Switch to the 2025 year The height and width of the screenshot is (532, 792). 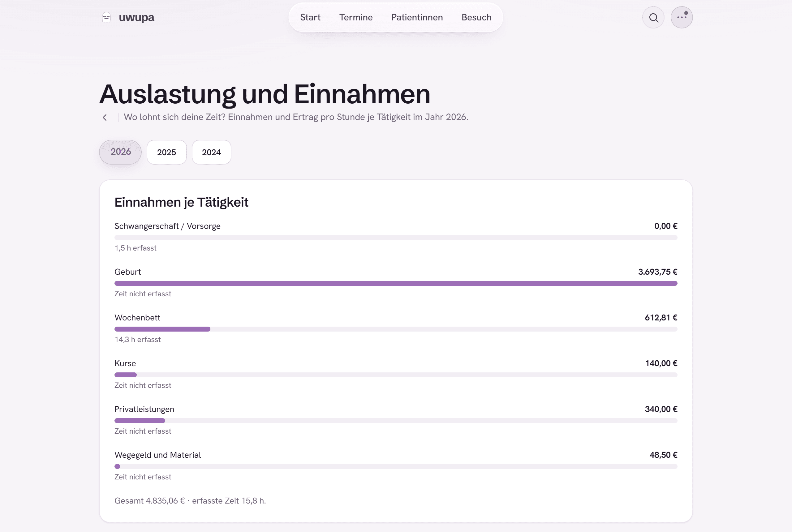click(x=166, y=152)
